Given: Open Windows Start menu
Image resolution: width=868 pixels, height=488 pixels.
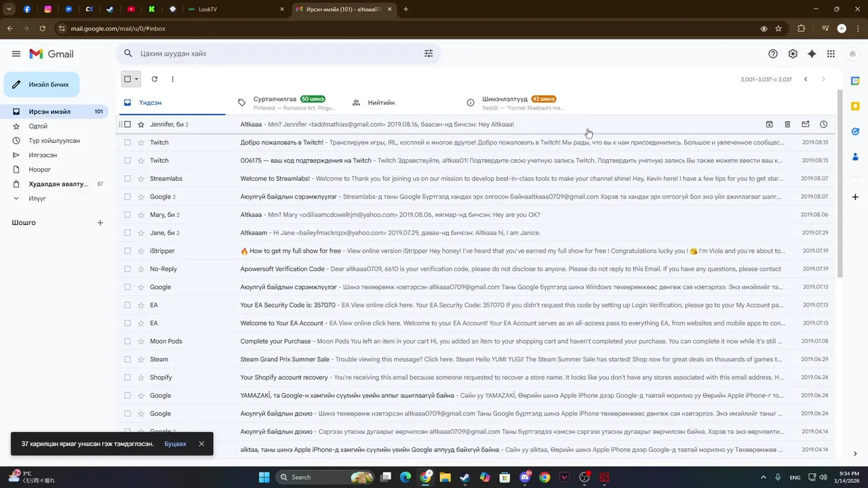Looking at the screenshot, I should pos(264,477).
